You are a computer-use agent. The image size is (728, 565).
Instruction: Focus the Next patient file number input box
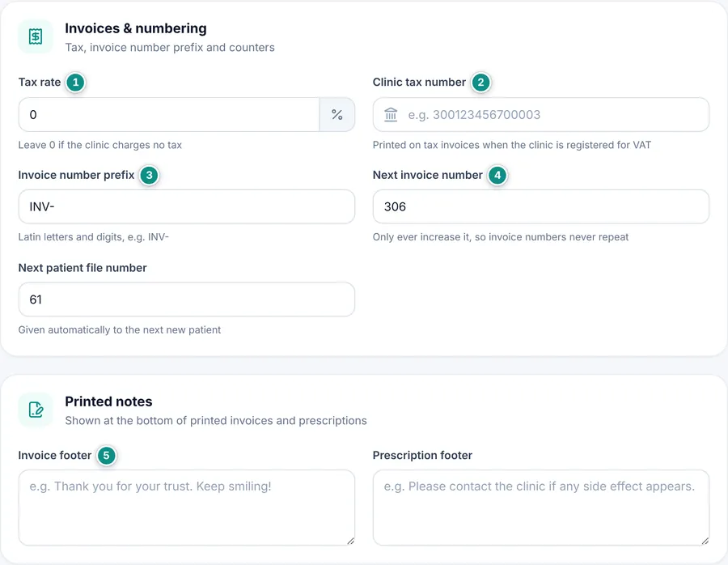(187, 299)
